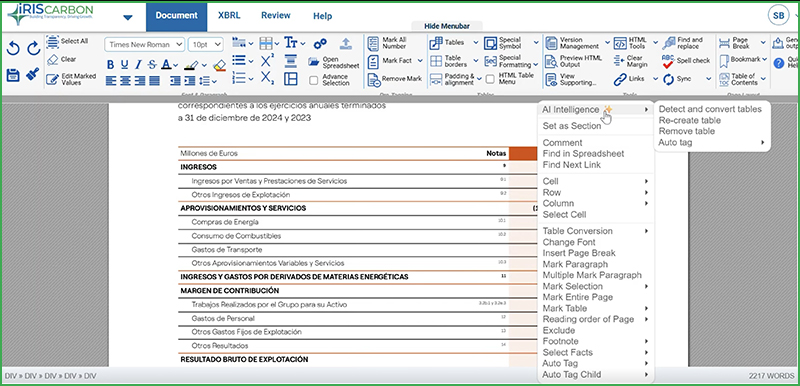800x386 pixels.
Task: Select the format painter brush
Action: coord(33,74)
